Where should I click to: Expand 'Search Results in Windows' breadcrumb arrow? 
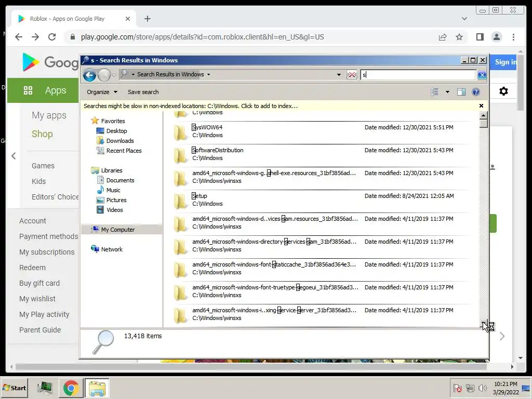point(208,74)
